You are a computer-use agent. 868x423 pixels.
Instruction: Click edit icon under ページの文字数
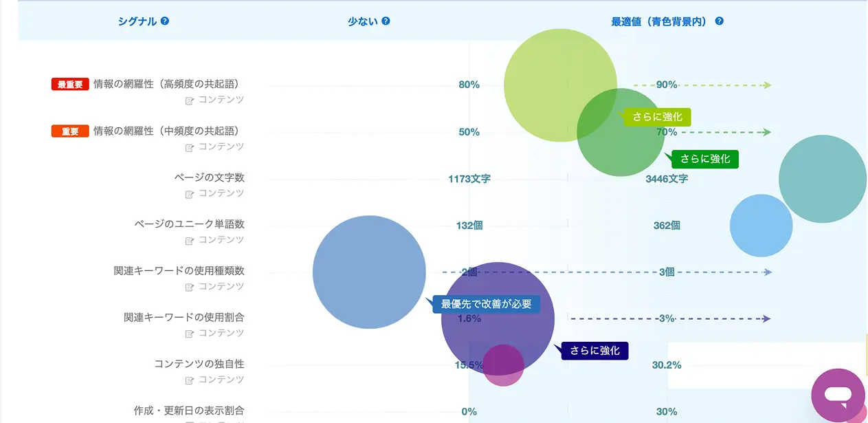190,194
